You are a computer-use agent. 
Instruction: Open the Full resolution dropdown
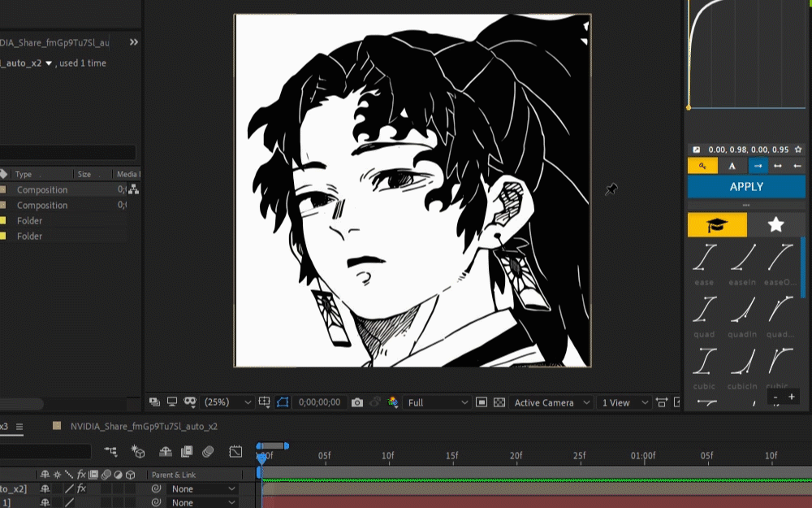point(438,402)
